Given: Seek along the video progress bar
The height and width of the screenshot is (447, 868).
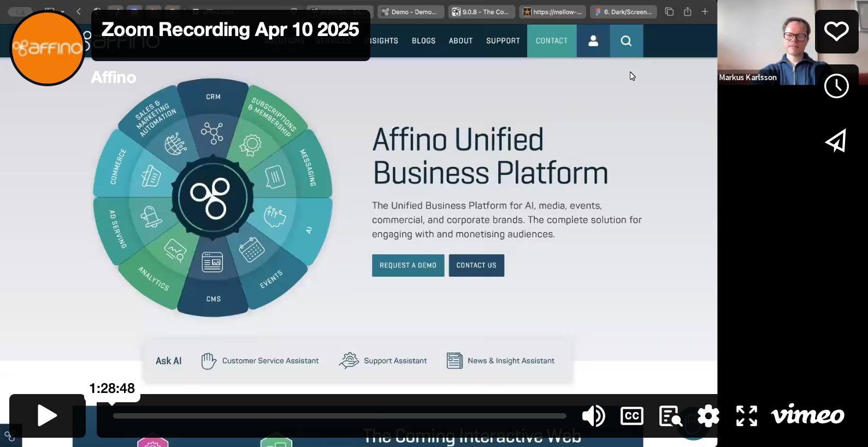Looking at the screenshot, I should pyautogui.click(x=339, y=416).
